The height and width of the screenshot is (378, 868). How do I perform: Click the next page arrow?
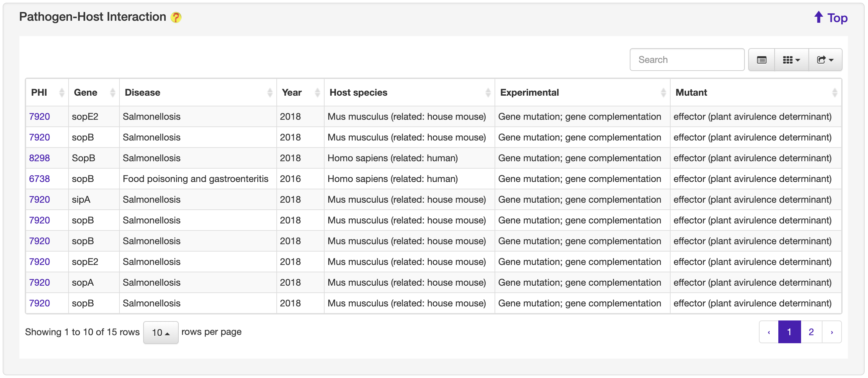[831, 332]
